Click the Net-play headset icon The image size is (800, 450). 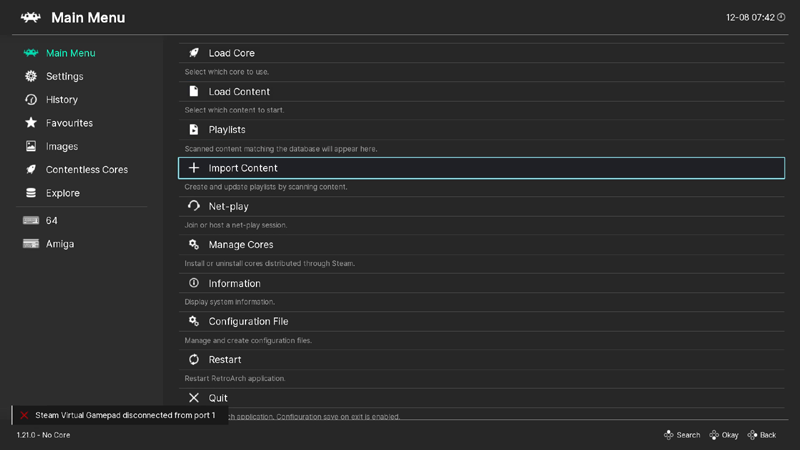(x=194, y=206)
